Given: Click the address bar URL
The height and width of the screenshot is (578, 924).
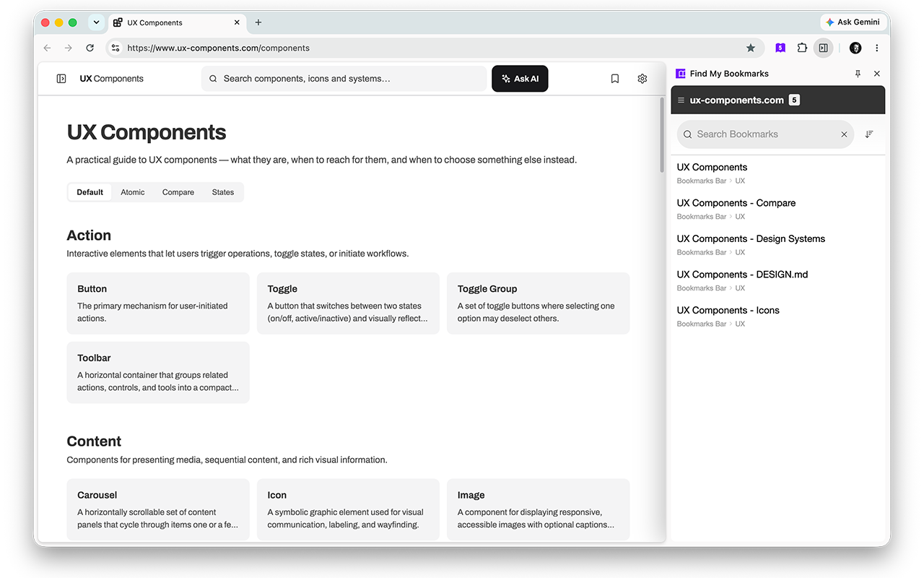Looking at the screenshot, I should pyautogui.click(x=218, y=48).
